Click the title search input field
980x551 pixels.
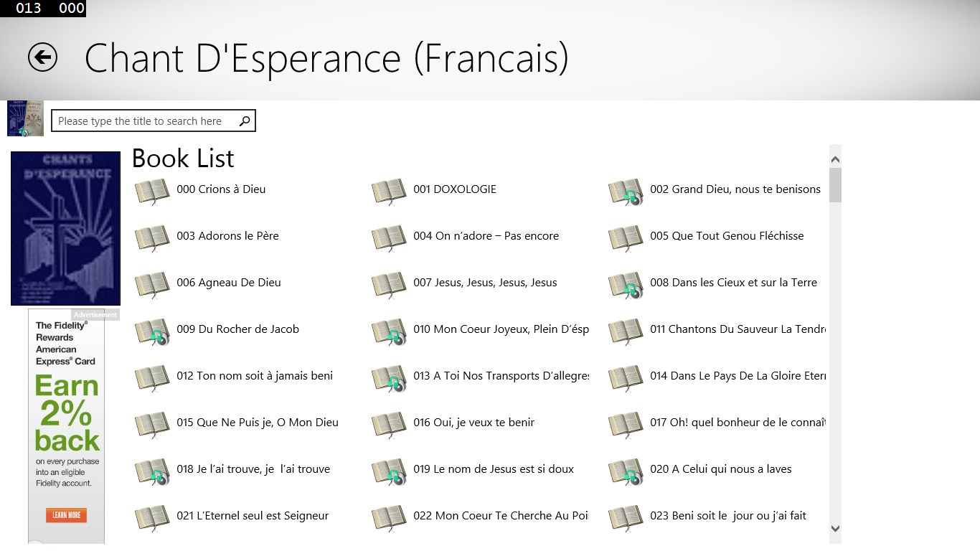tap(143, 121)
